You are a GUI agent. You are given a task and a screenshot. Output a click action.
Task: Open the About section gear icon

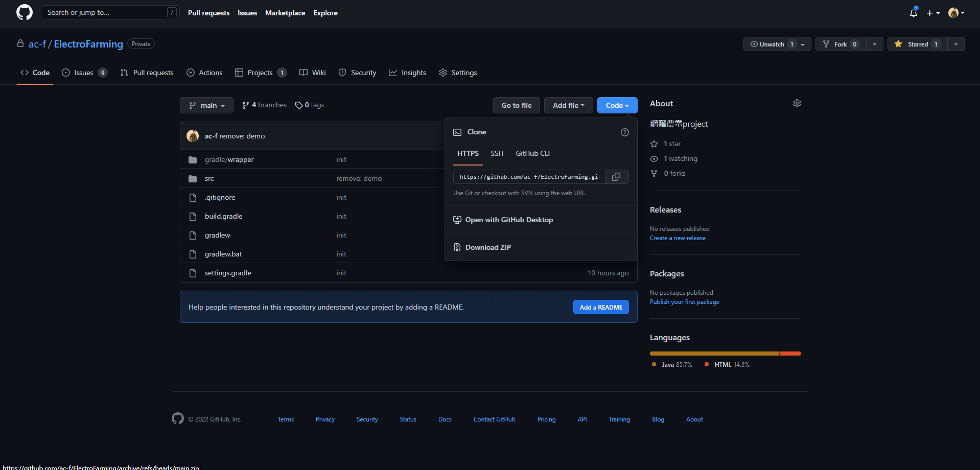point(797,103)
